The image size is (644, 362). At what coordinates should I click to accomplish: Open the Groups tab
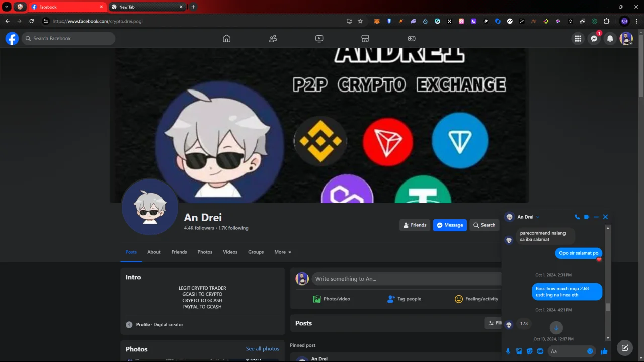click(256, 252)
